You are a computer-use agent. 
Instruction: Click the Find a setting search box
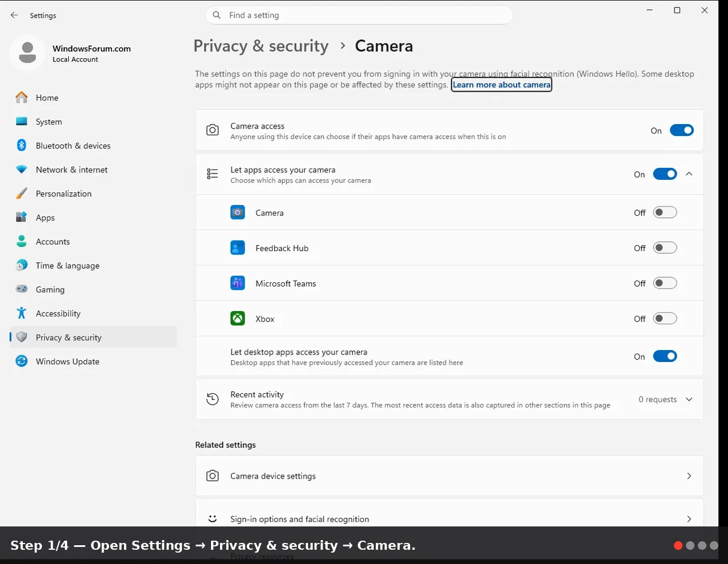[359, 15]
